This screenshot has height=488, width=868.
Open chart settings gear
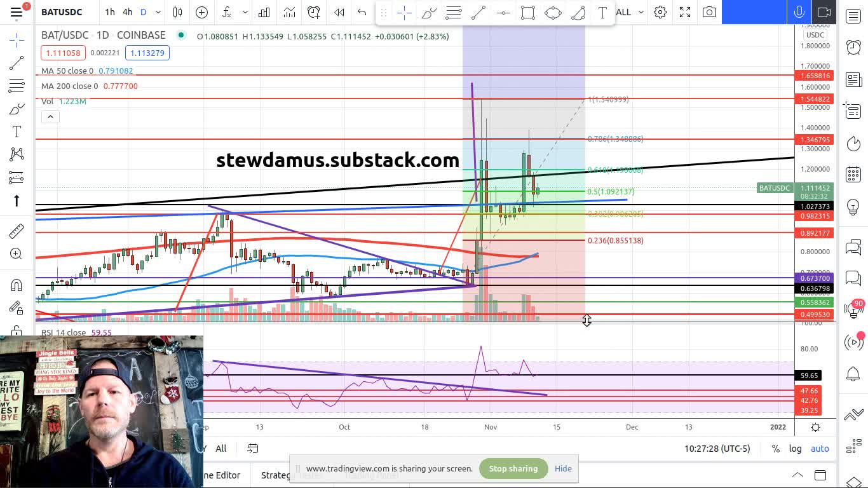tap(660, 12)
